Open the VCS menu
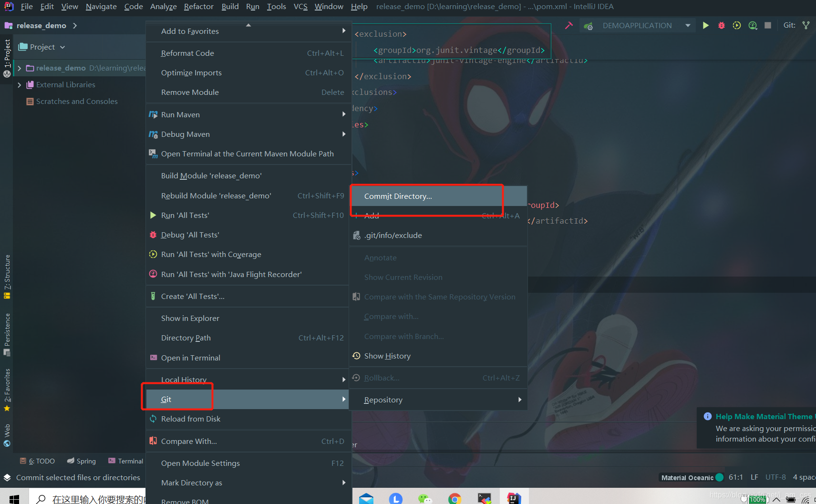 pos(300,7)
